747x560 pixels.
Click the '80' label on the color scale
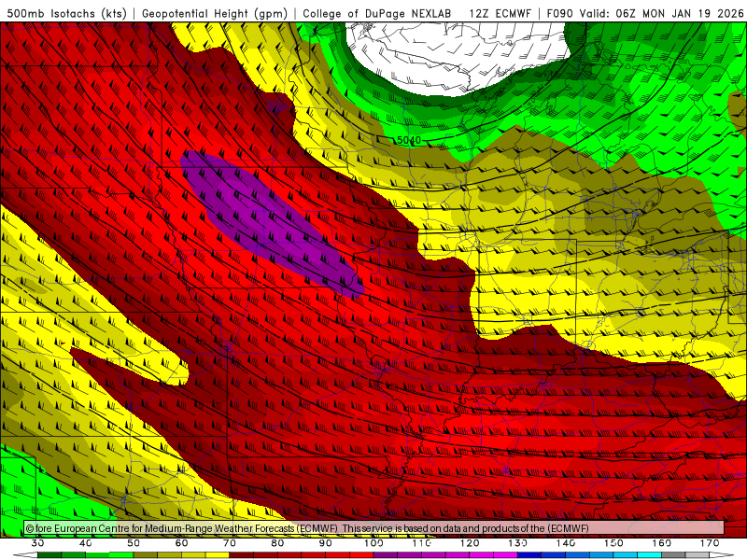coord(277,543)
